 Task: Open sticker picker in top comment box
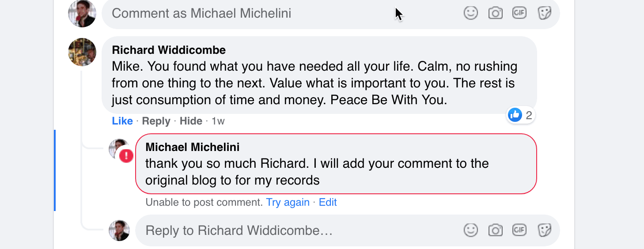pos(544,13)
